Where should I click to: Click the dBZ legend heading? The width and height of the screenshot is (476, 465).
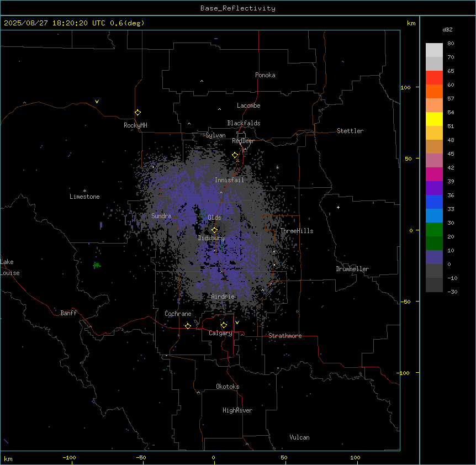[447, 29]
